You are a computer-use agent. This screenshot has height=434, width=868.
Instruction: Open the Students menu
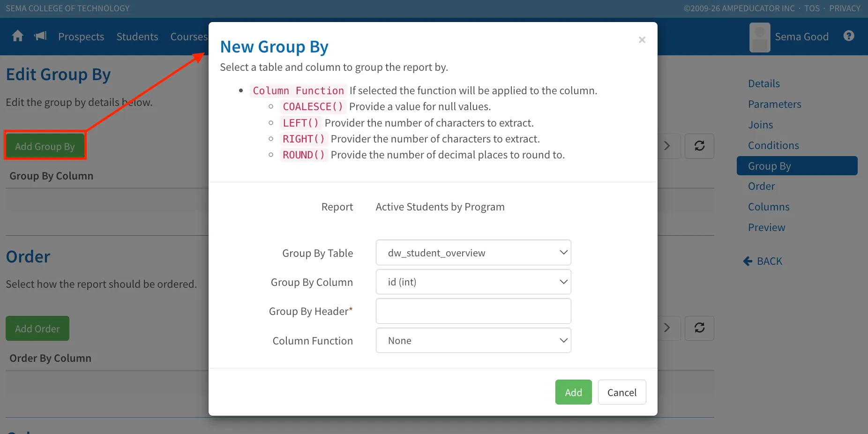pyautogui.click(x=137, y=37)
